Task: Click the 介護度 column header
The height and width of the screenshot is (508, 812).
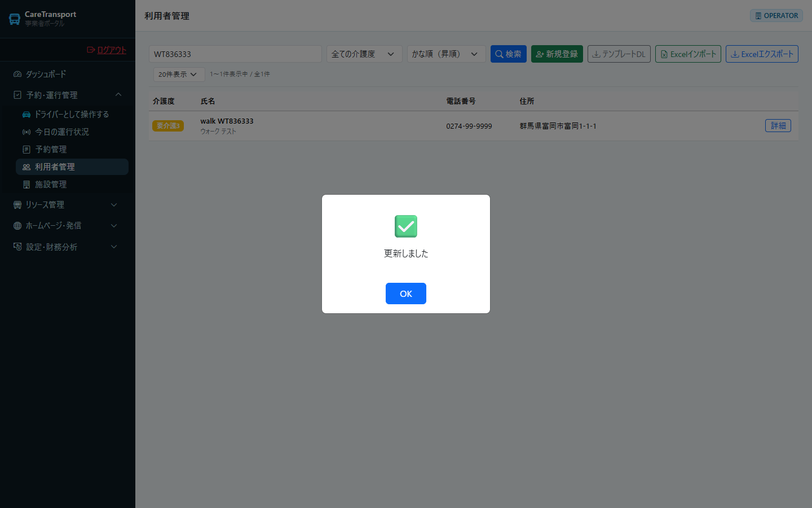Action: tap(164, 101)
